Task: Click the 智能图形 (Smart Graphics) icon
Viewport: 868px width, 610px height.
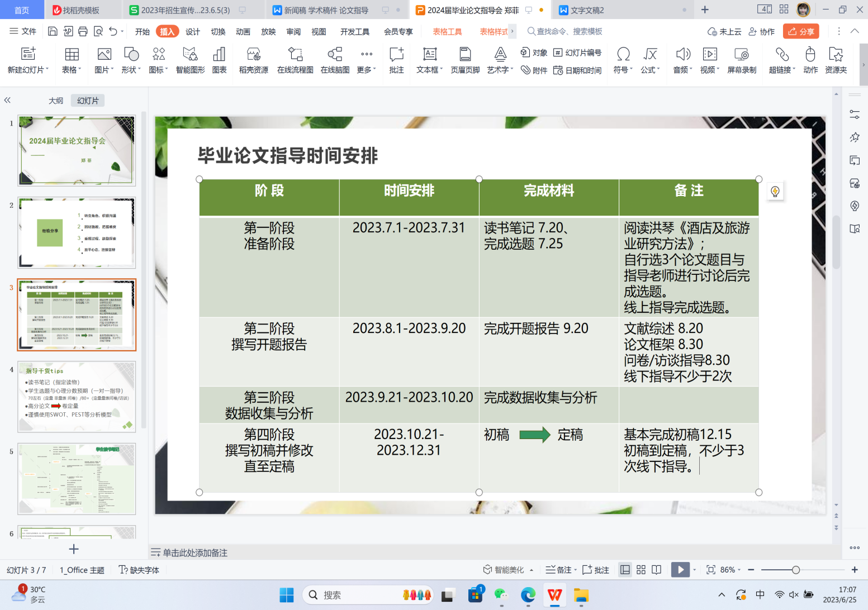Action: point(190,60)
